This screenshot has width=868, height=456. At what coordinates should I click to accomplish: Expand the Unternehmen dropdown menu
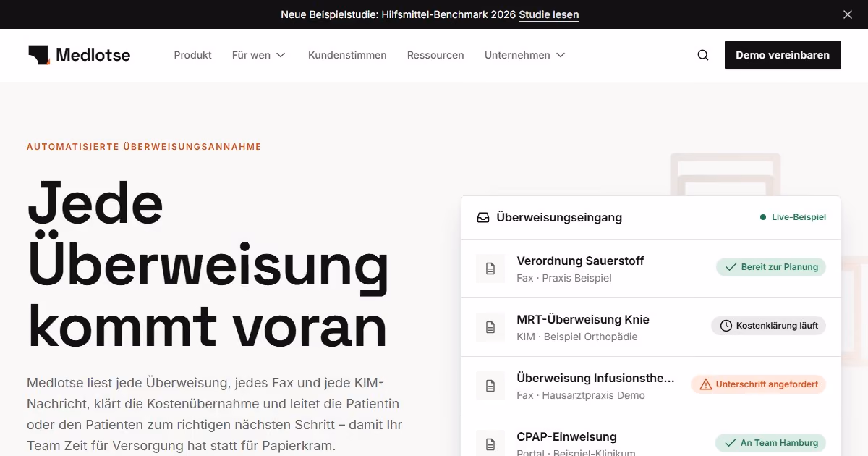tap(525, 55)
